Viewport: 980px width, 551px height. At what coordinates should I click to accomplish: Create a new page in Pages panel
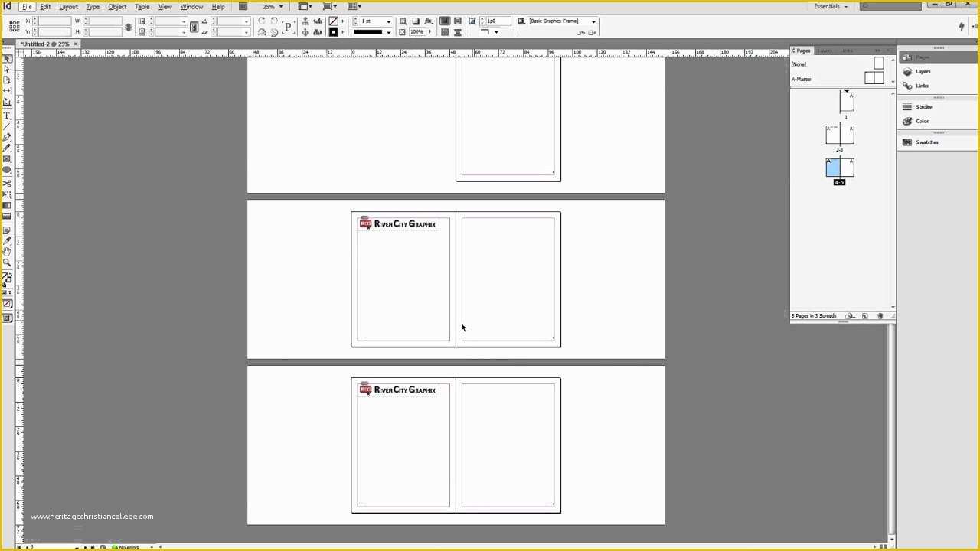click(865, 316)
